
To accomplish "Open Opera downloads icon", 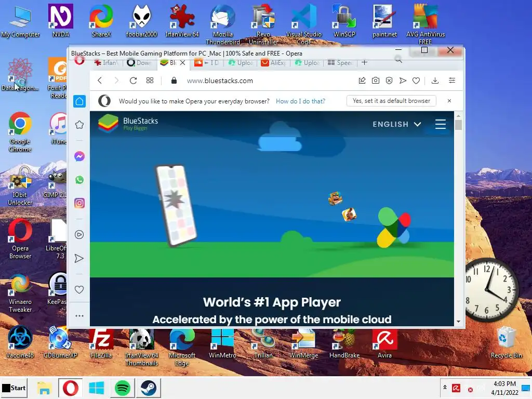I will point(435,81).
